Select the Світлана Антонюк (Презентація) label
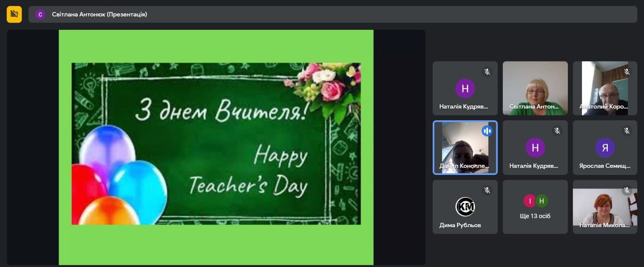This screenshot has width=644, height=267. [x=99, y=14]
